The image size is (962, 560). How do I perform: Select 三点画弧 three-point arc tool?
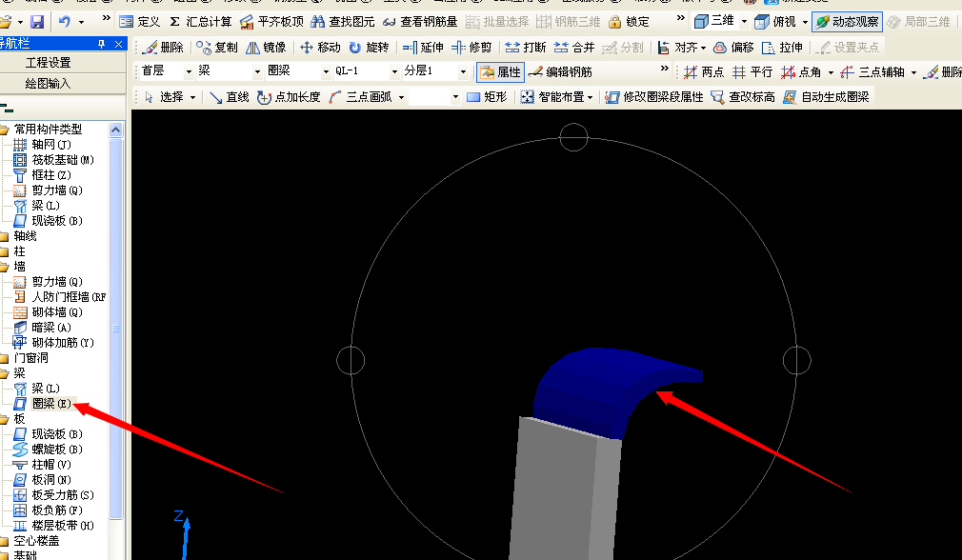360,97
